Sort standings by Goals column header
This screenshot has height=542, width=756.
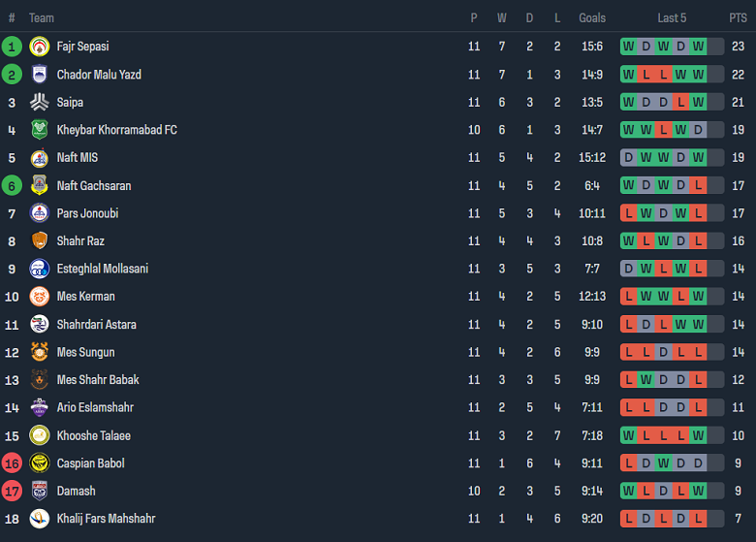592,17
